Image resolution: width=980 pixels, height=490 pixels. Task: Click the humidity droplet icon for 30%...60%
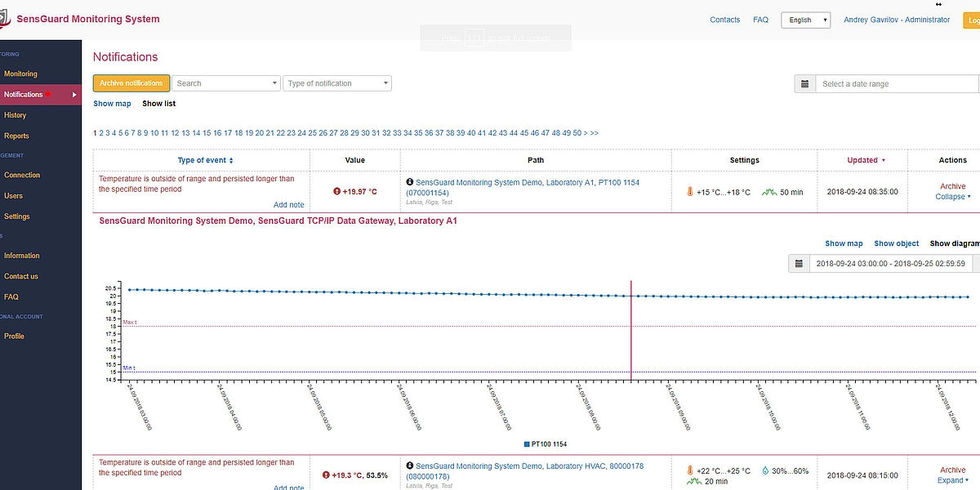coord(764,471)
